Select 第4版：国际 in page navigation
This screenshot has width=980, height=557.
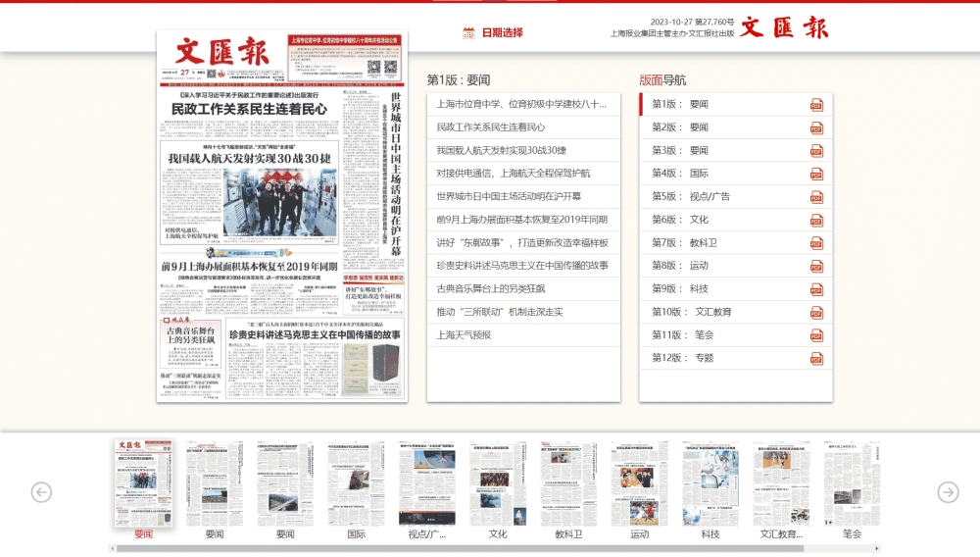click(x=680, y=174)
